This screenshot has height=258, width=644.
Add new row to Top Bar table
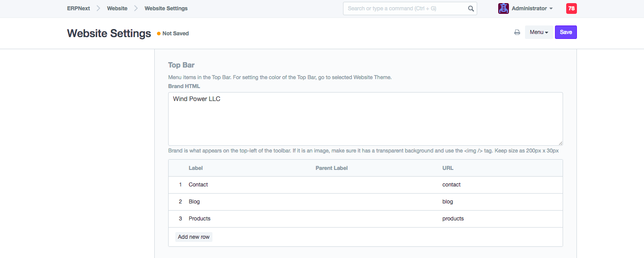coord(194,237)
